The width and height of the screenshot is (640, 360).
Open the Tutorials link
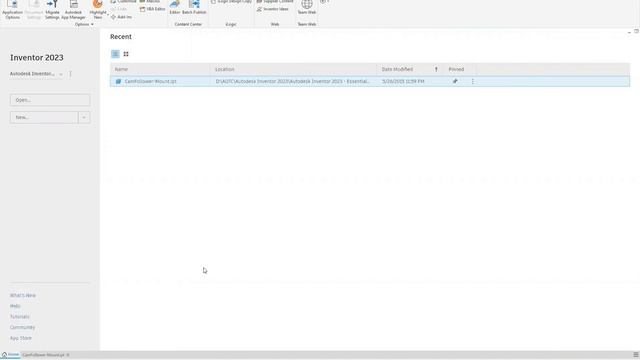(x=20, y=317)
